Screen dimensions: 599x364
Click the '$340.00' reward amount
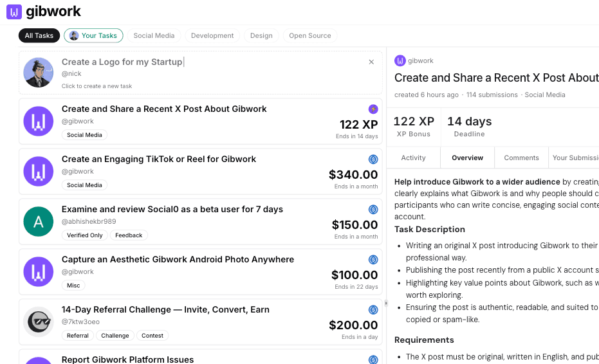coord(353,174)
